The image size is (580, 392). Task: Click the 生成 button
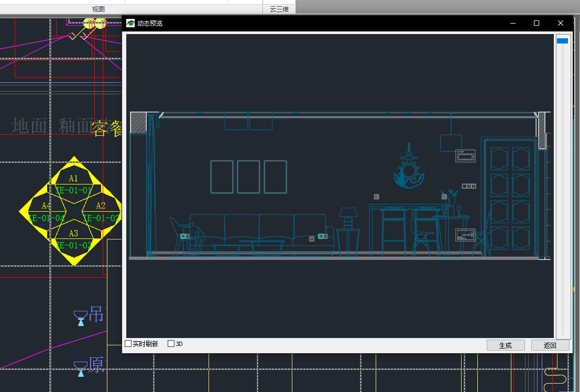(x=506, y=345)
